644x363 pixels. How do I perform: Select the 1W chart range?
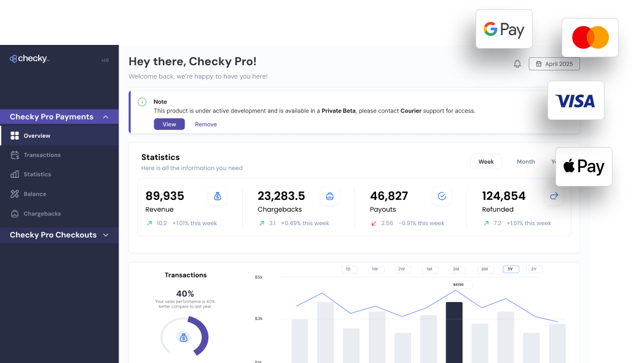tap(375, 269)
